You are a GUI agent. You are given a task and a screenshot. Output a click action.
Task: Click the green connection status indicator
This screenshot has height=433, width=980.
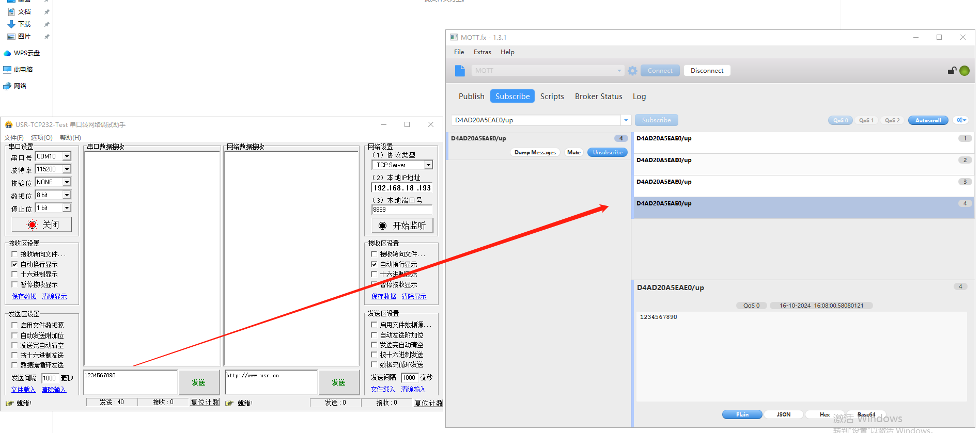[x=965, y=71]
